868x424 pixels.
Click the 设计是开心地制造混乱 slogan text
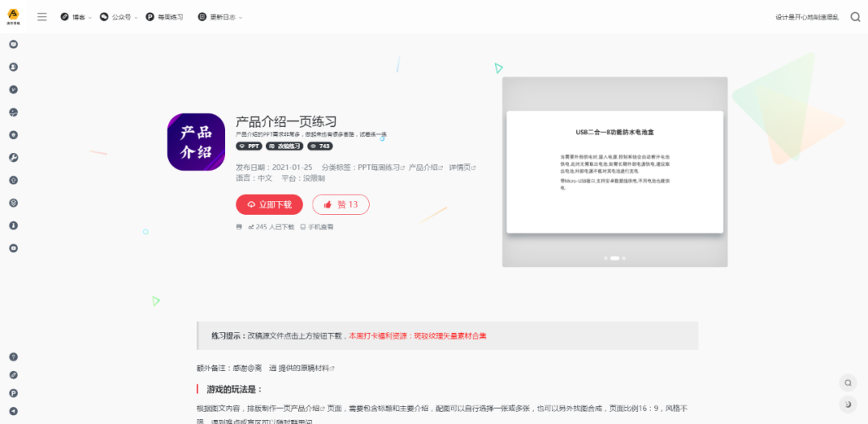[x=807, y=17]
